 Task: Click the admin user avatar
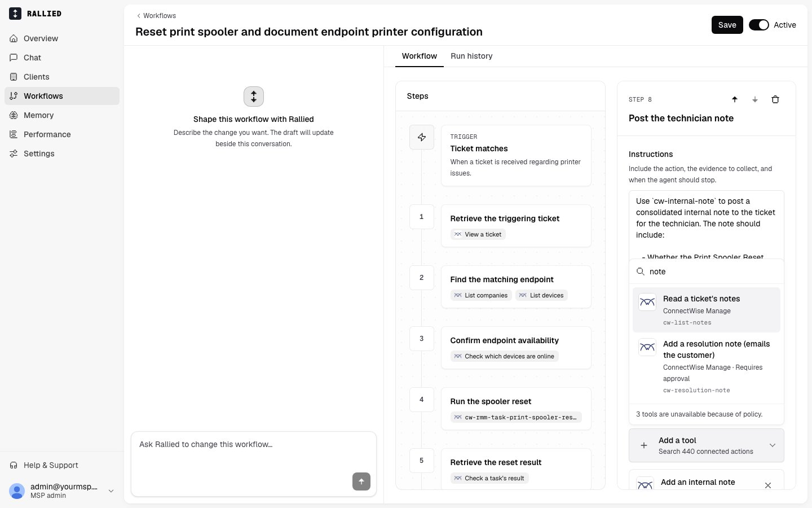point(17,491)
